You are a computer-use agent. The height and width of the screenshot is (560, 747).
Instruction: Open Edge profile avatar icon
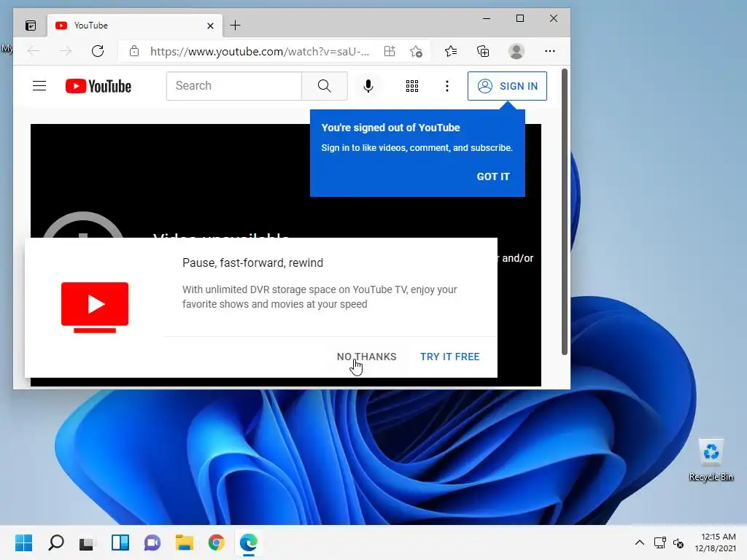(516, 51)
